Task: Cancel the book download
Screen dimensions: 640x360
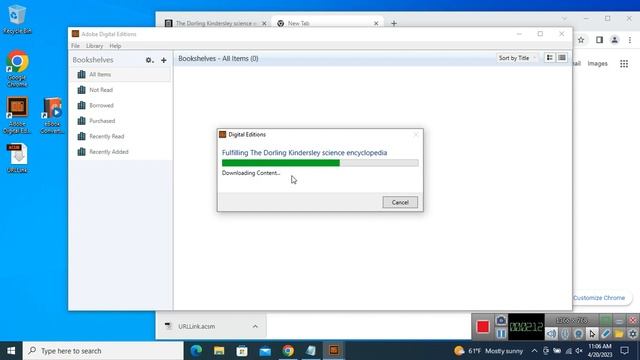Action: click(x=400, y=202)
